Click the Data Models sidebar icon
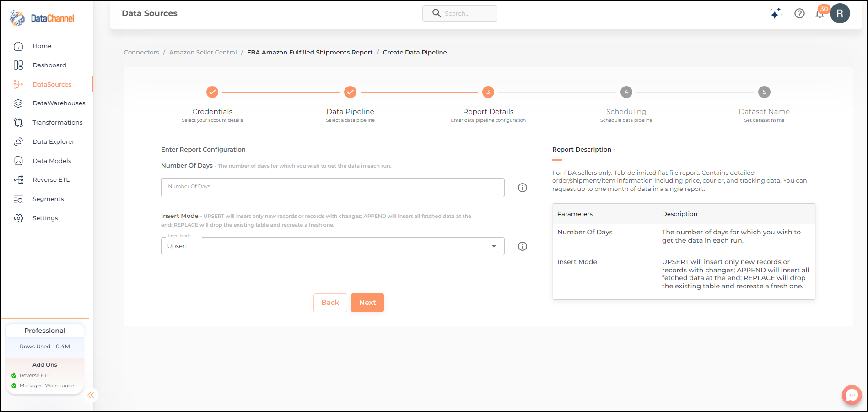 click(18, 161)
